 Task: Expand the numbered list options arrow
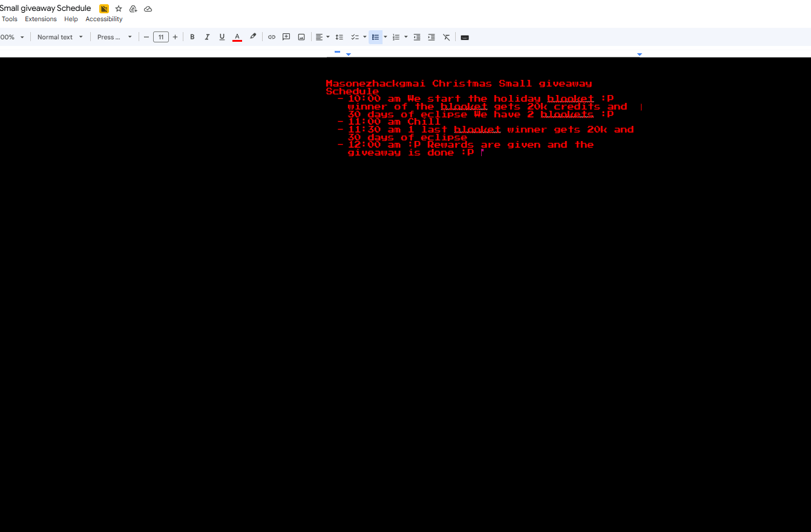click(406, 38)
